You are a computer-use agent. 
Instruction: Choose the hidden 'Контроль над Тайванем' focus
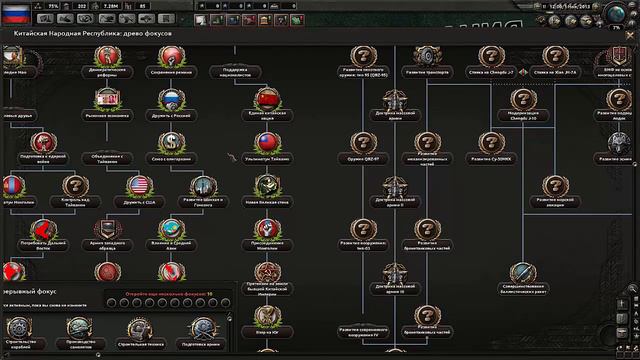click(x=76, y=187)
